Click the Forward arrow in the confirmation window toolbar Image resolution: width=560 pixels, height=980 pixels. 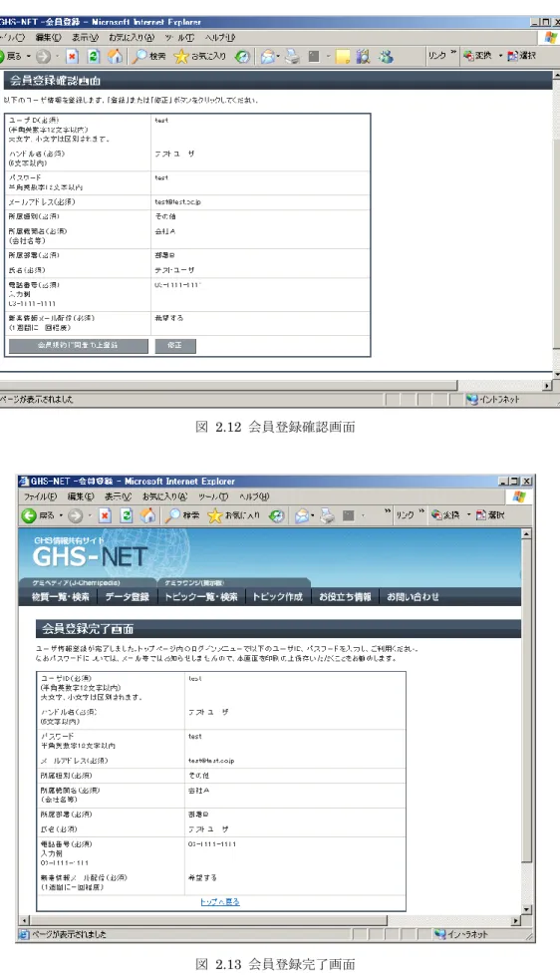click(43, 56)
